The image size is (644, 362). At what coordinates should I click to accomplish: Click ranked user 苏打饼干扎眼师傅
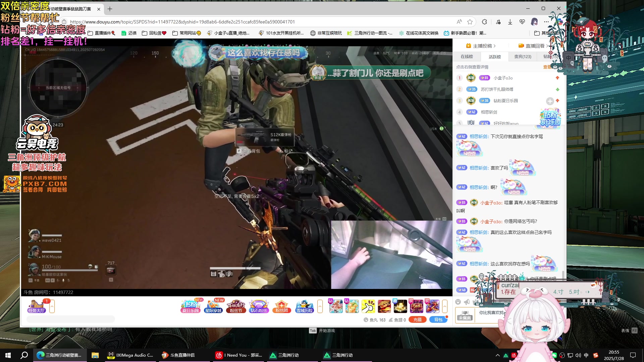pyautogui.click(x=497, y=89)
